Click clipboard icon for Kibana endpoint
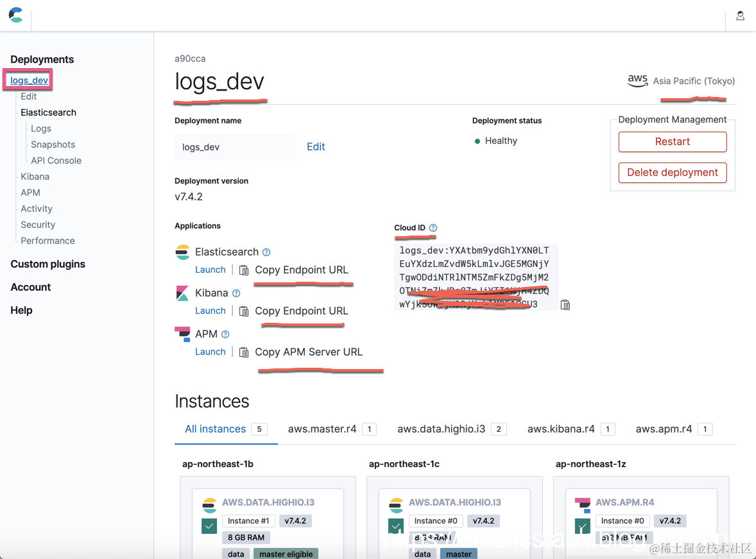Viewport: 756px width, 559px height. [245, 311]
